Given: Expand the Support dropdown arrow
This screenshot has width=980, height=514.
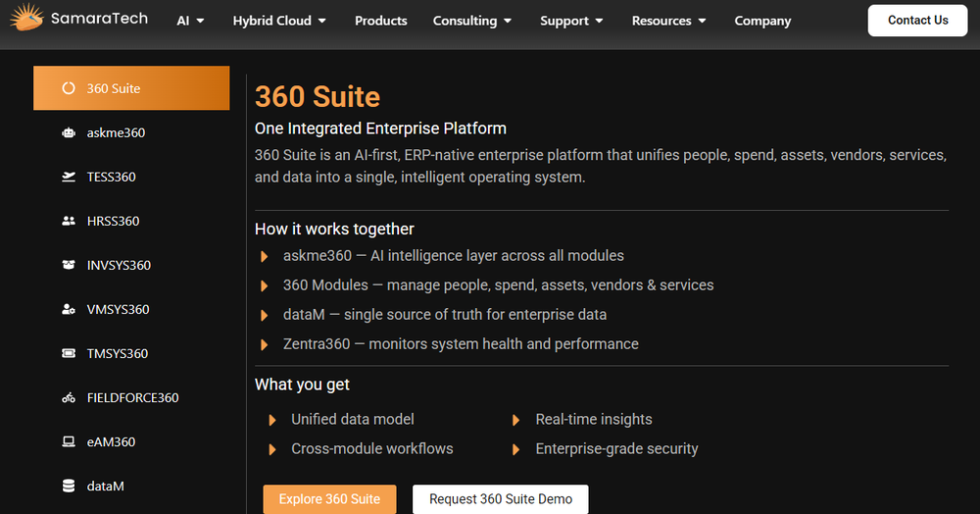Looking at the screenshot, I should pos(599,22).
